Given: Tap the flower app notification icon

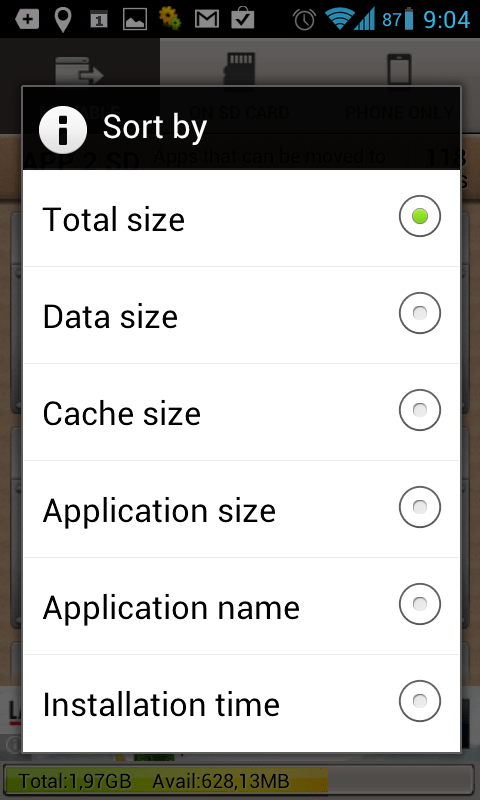Looking at the screenshot, I should click(x=170, y=19).
